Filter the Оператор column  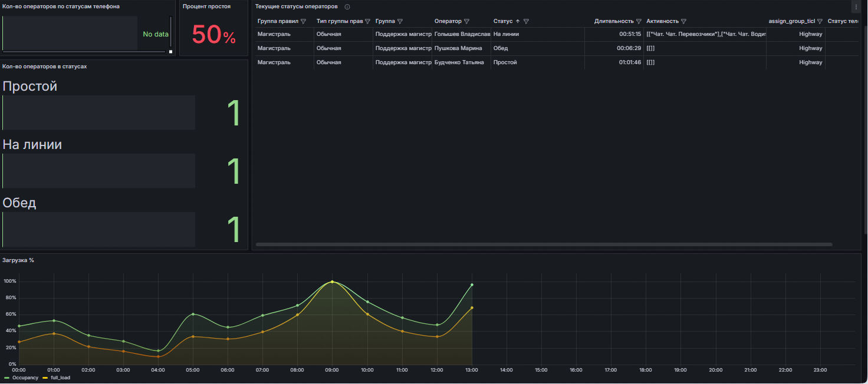click(467, 21)
